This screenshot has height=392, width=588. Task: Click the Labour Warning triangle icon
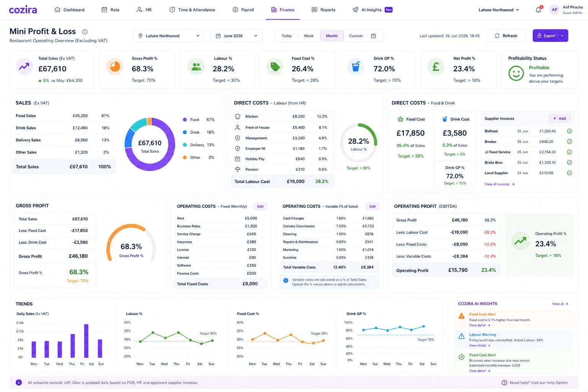(462, 336)
